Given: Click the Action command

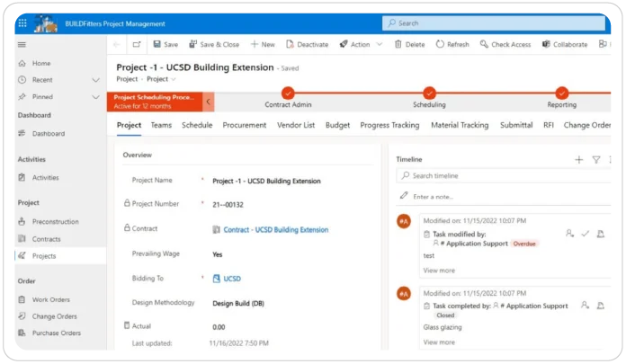Looking at the screenshot, I should pyautogui.click(x=354, y=44).
